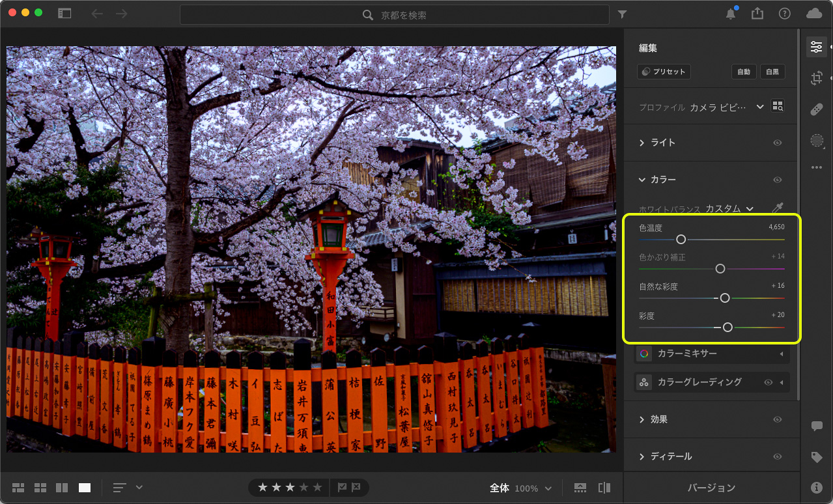Viewport: 833px width, 504px height.
Task: Show the info panel
Action: click(x=816, y=487)
